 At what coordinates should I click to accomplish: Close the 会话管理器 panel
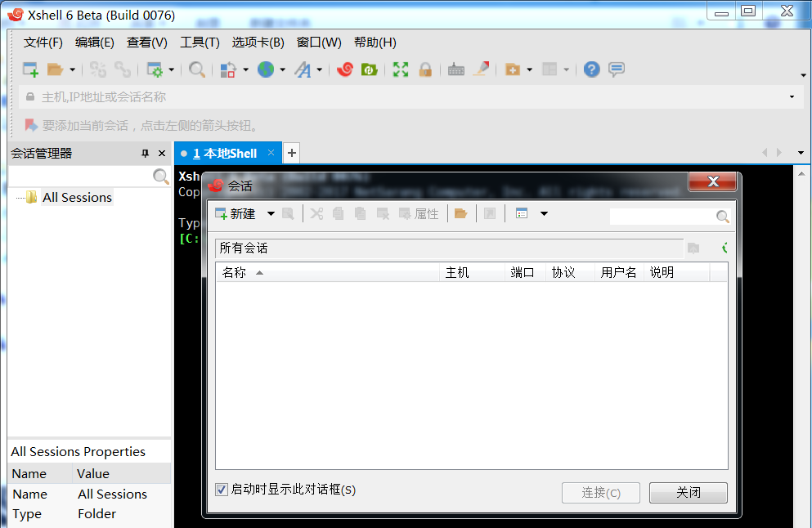coord(162,153)
